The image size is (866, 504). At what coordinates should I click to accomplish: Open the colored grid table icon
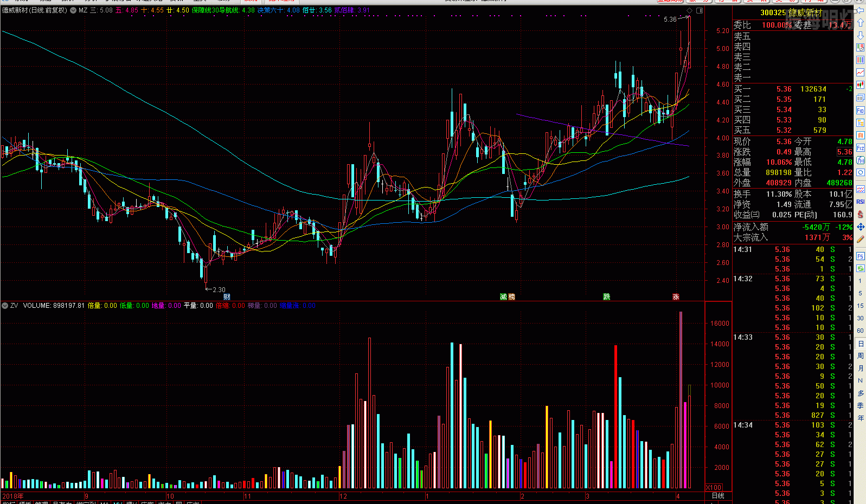coord(861,60)
